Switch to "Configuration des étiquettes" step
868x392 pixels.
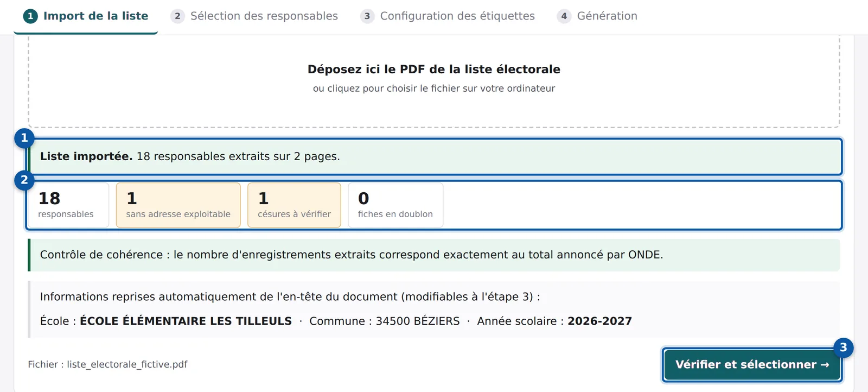(448, 16)
